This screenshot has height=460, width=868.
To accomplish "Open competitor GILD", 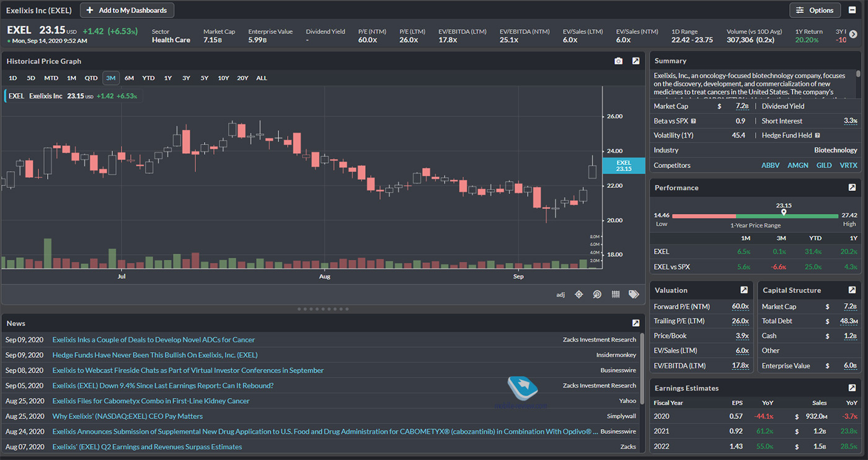I will (824, 166).
